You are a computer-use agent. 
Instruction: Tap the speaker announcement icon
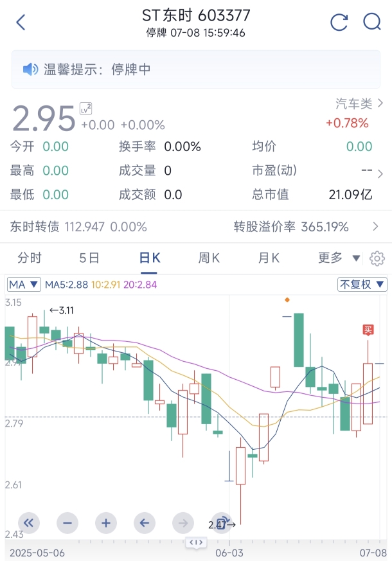point(30,69)
